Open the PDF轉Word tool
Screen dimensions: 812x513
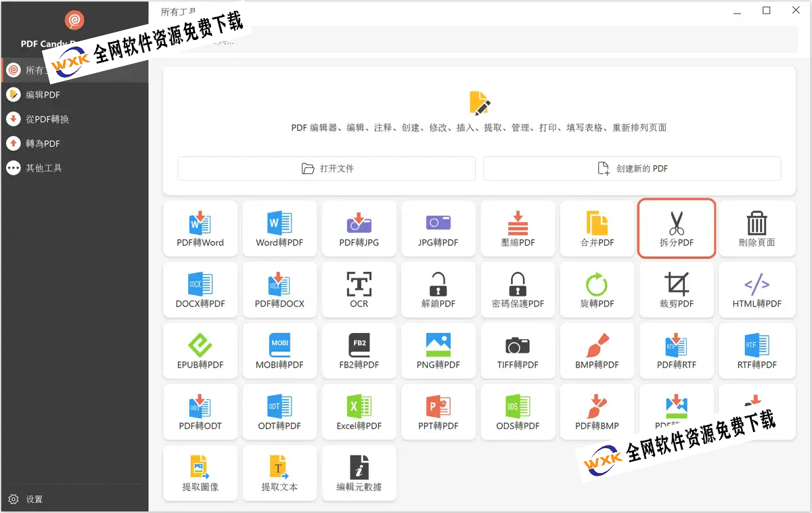point(200,229)
